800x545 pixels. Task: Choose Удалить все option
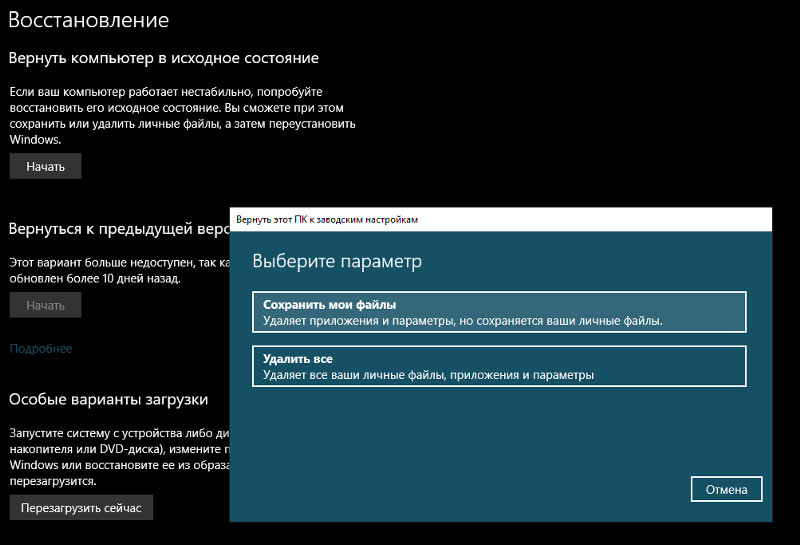(x=499, y=366)
